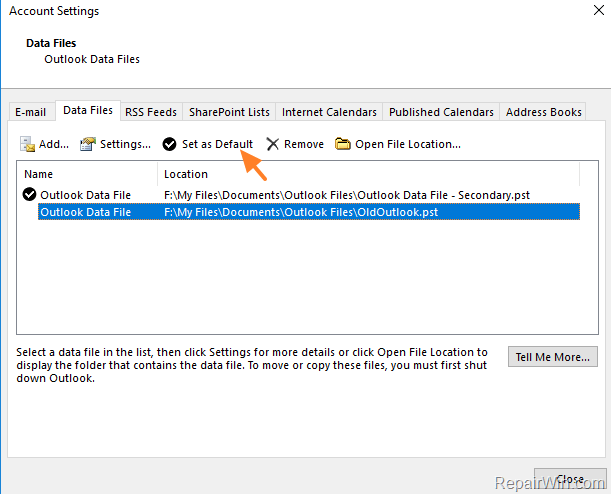Screen dimensions: 611x494
Task: Click the default checkmark beside Secondary.pst row
Action: click(29, 194)
